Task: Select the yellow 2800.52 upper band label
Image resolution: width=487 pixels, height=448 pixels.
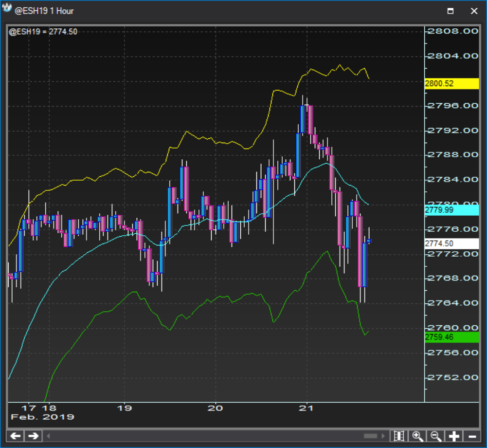Action: (452, 84)
